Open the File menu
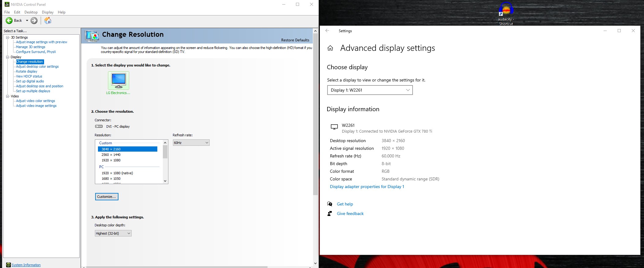Screen dimensions: 644x268 coord(7,12)
